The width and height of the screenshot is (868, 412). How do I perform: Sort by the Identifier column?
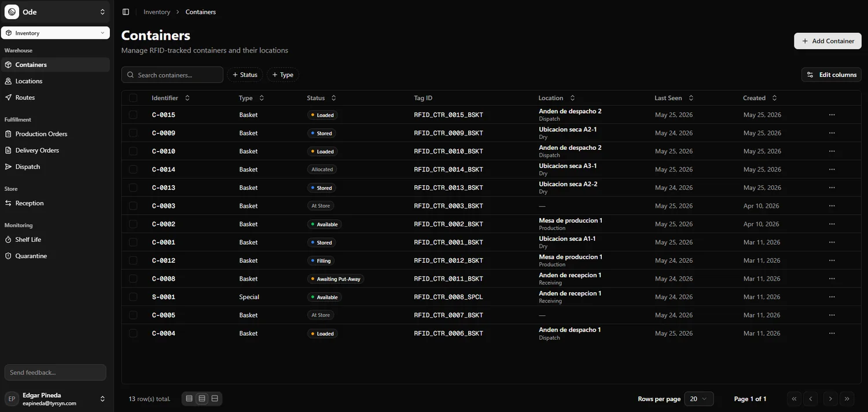[171, 98]
